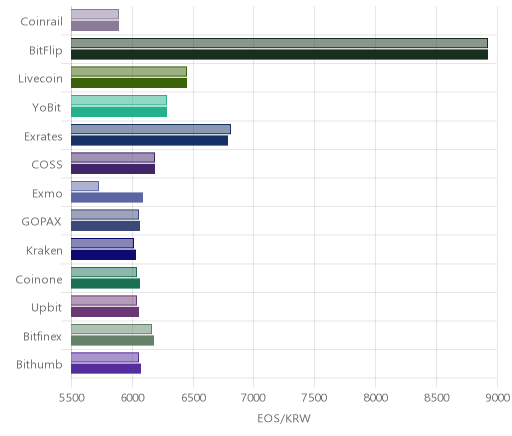Click the Bithumb axis label
The height and width of the screenshot is (436, 512).
coord(39,364)
